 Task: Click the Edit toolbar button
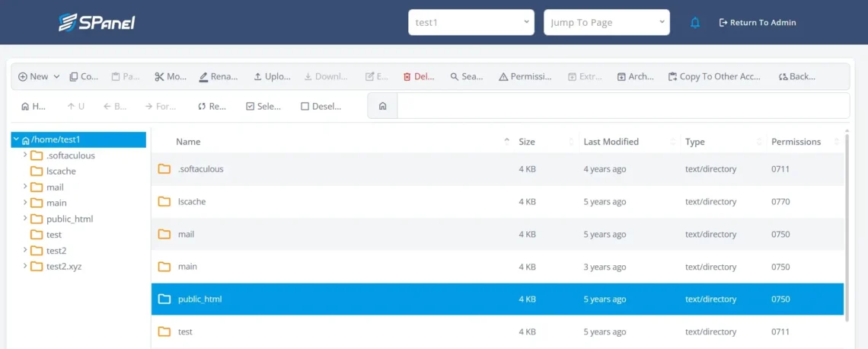click(x=377, y=76)
